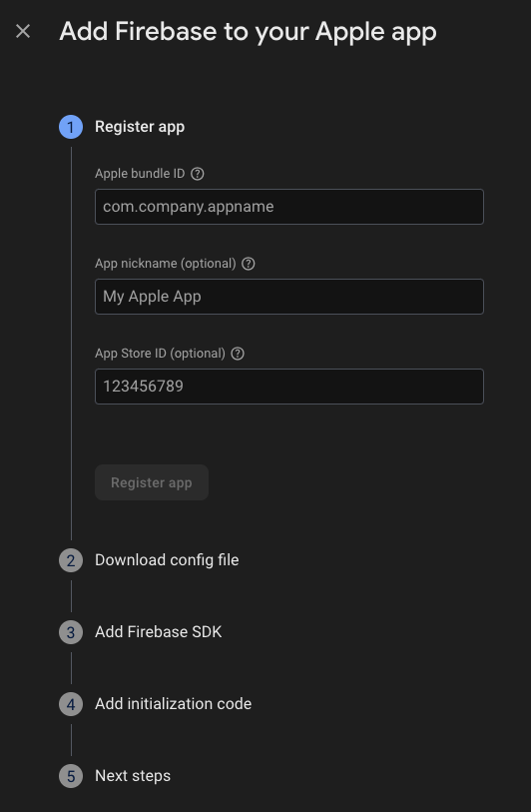Open help for App nickname field

pyautogui.click(x=249, y=264)
